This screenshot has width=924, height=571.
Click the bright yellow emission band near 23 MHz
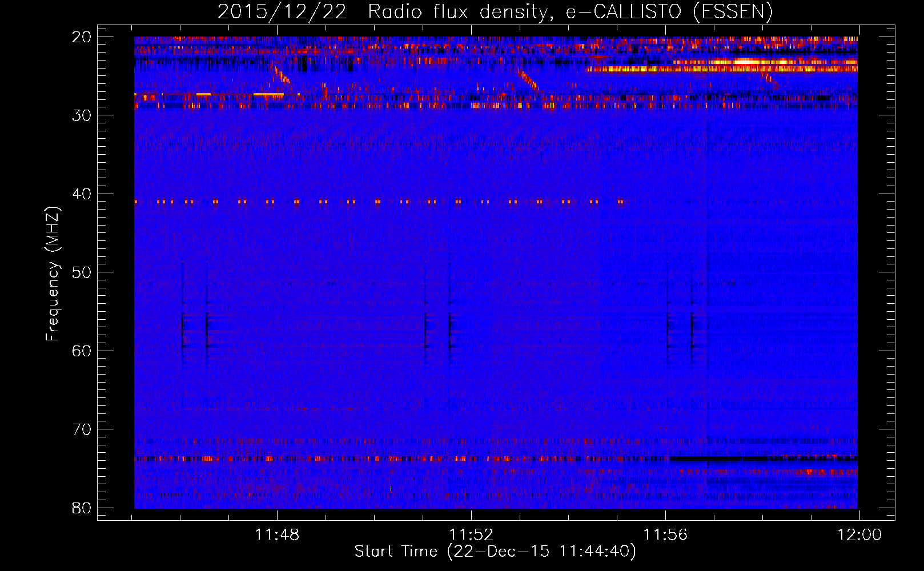[x=765, y=62]
